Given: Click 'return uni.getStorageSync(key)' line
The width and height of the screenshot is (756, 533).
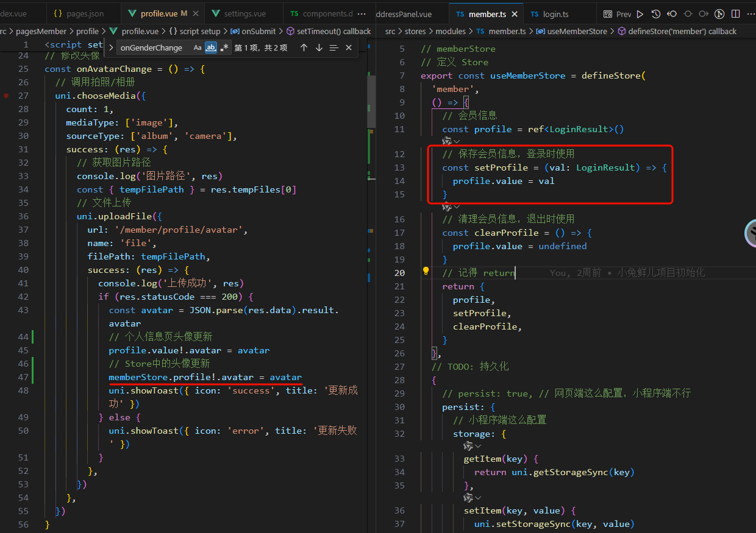Looking at the screenshot, I should [554, 472].
